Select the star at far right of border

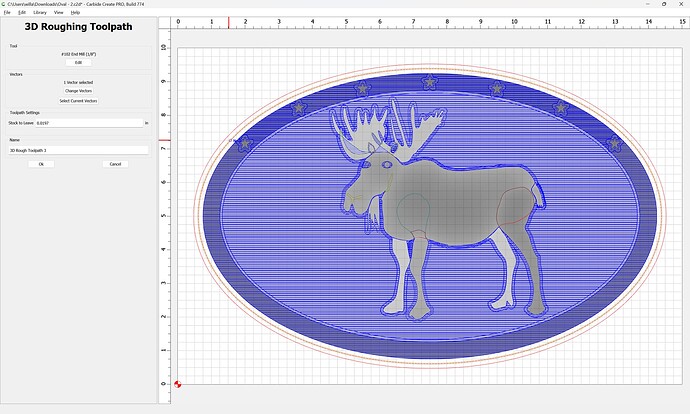(614, 143)
